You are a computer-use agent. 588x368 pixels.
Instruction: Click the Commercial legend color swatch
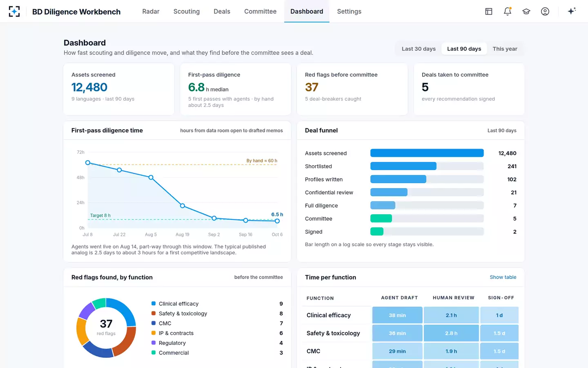click(154, 352)
